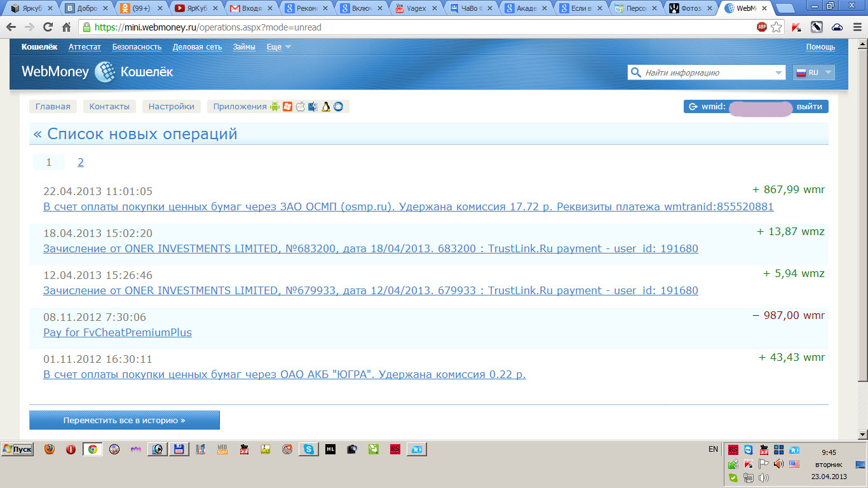Viewport: 868px width, 488px height.
Task: Click the browser Home icon
Action: click(66, 27)
